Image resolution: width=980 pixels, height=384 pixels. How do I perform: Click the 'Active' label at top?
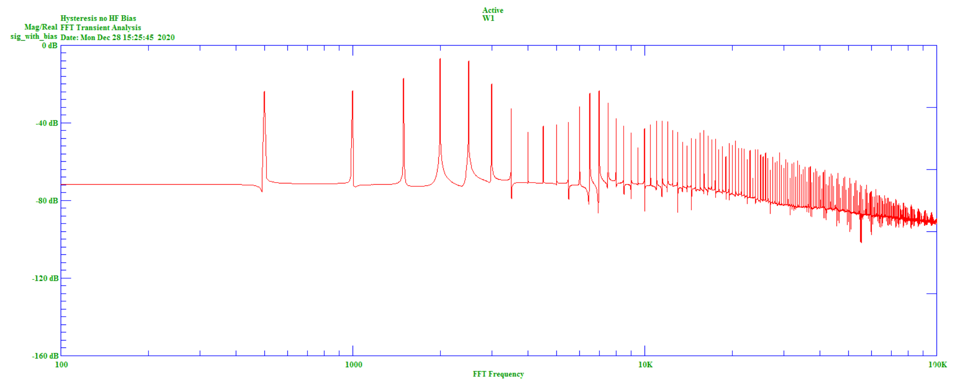[492, 10]
